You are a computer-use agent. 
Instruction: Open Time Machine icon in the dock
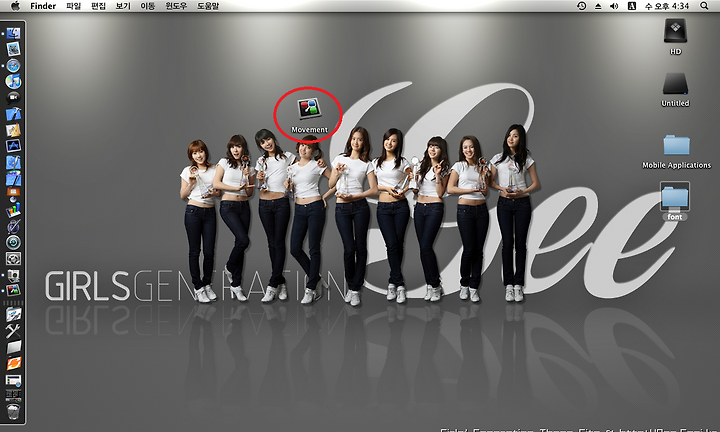pos(13,242)
